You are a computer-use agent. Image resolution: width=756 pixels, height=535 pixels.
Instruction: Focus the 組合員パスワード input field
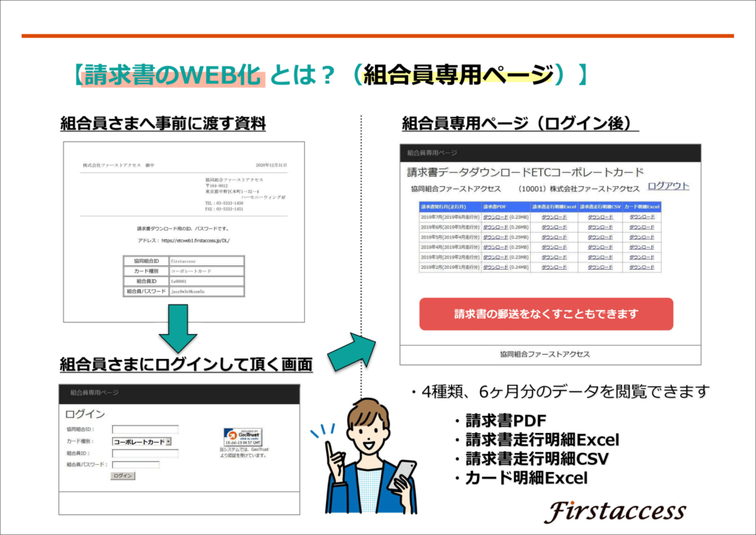coord(136,465)
